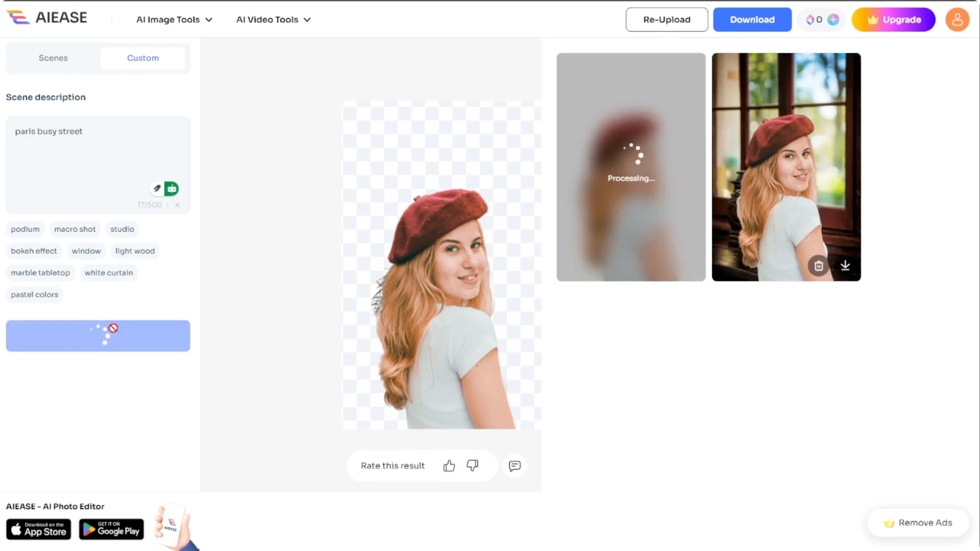
Task: Click the feather quill icon in description
Action: tap(157, 189)
